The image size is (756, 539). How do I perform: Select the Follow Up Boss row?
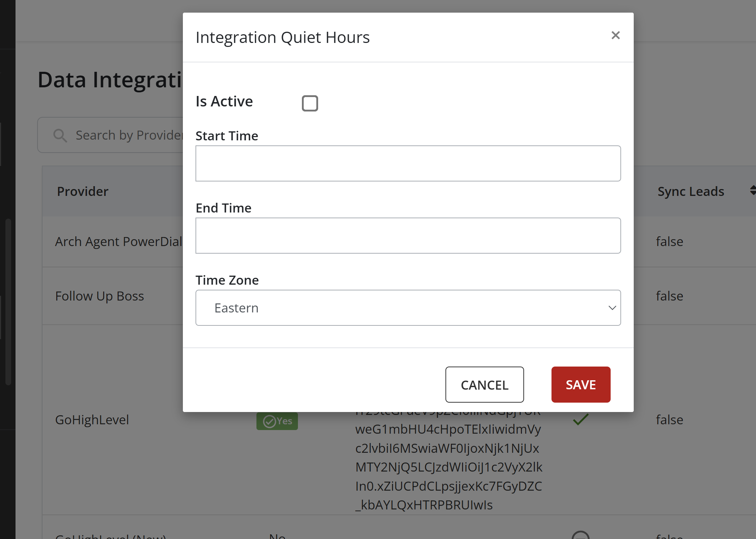[x=100, y=296]
